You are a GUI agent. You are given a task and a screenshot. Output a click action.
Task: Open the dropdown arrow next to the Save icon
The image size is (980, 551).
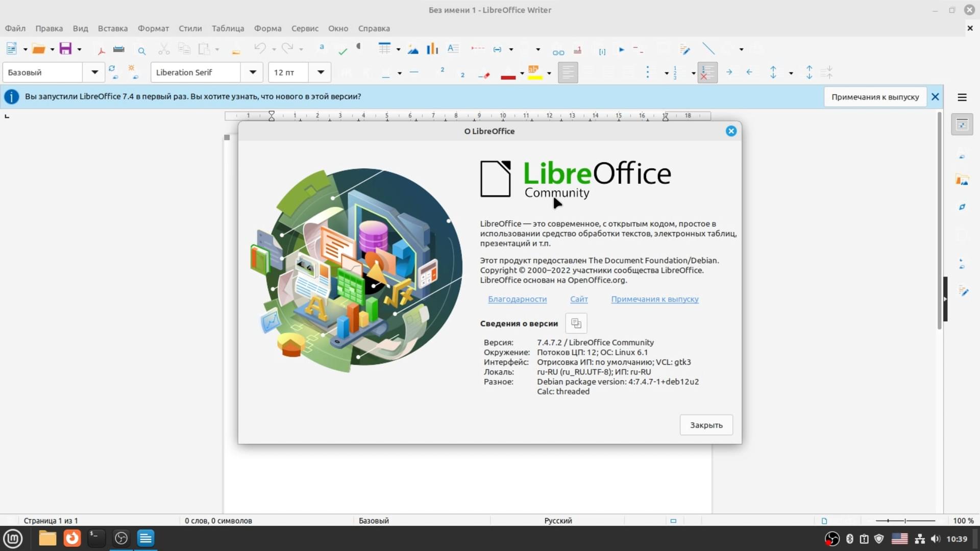click(79, 49)
